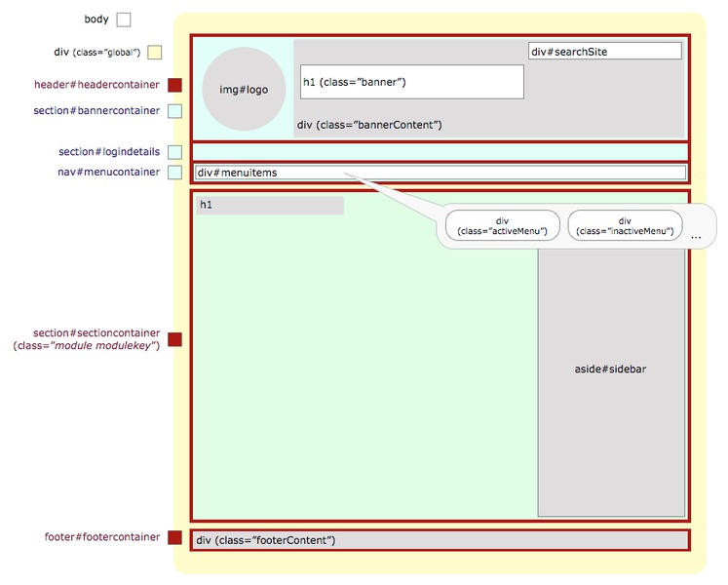The width and height of the screenshot is (728, 585).
Task: Pick the nav#menucontainer legend swatch
Action: click(174, 173)
